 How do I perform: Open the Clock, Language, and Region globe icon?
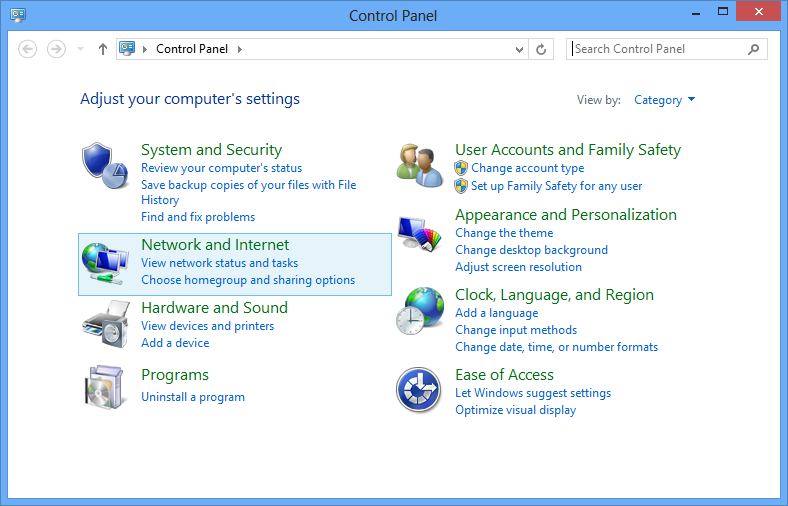(x=420, y=311)
